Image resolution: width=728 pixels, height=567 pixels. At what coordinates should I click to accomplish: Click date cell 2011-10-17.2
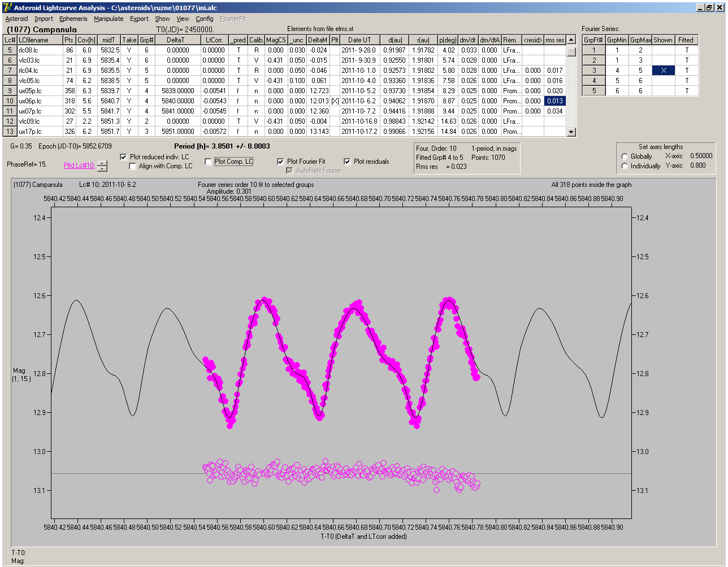point(359,132)
